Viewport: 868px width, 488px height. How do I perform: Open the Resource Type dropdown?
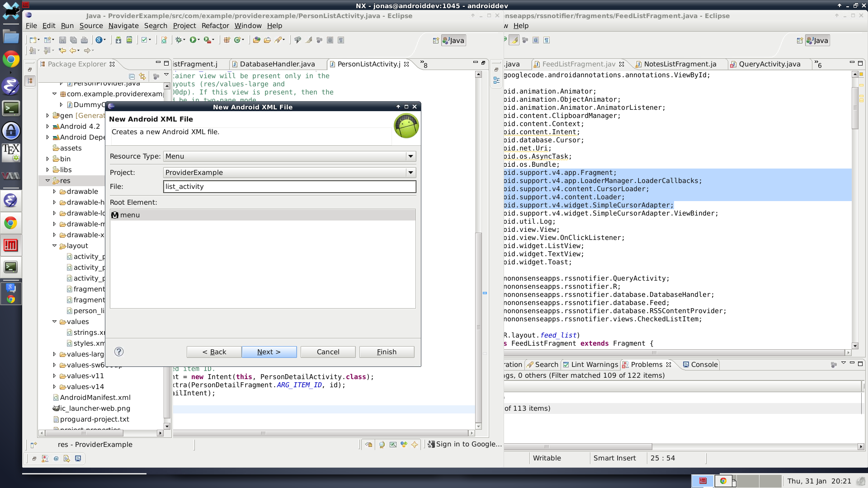[x=410, y=156]
